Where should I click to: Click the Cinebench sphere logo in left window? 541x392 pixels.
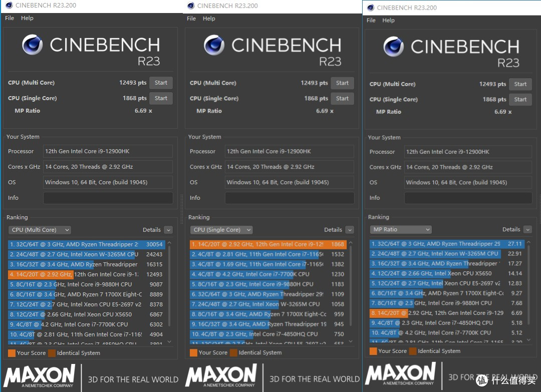click(33, 45)
